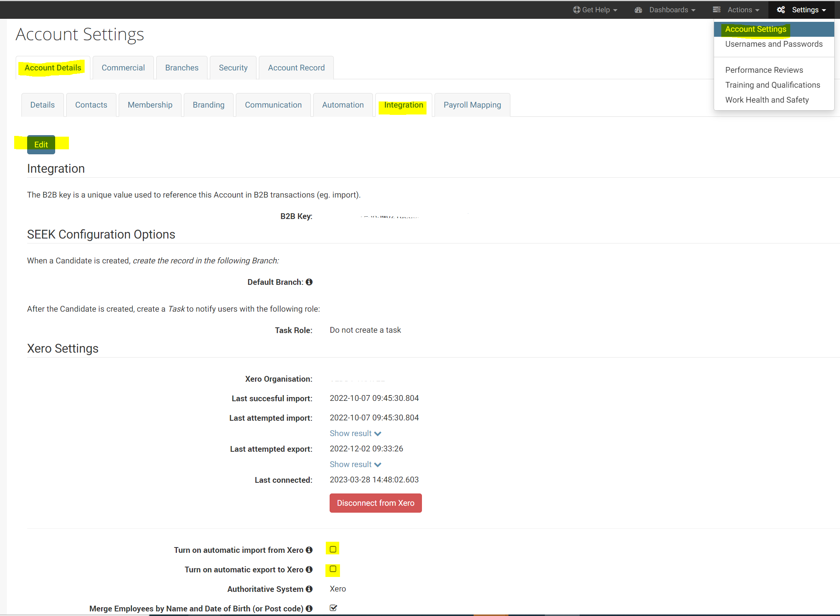This screenshot has height=616, width=840.
Task: Click the Authoritative System info icon
Action: [x=309, y=589]
